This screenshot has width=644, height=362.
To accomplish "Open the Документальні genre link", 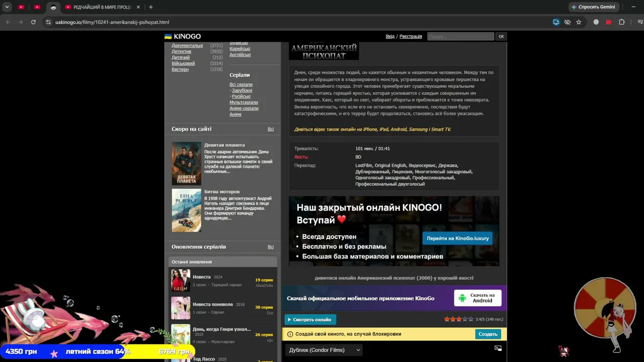I will click(x=187, y=45).
